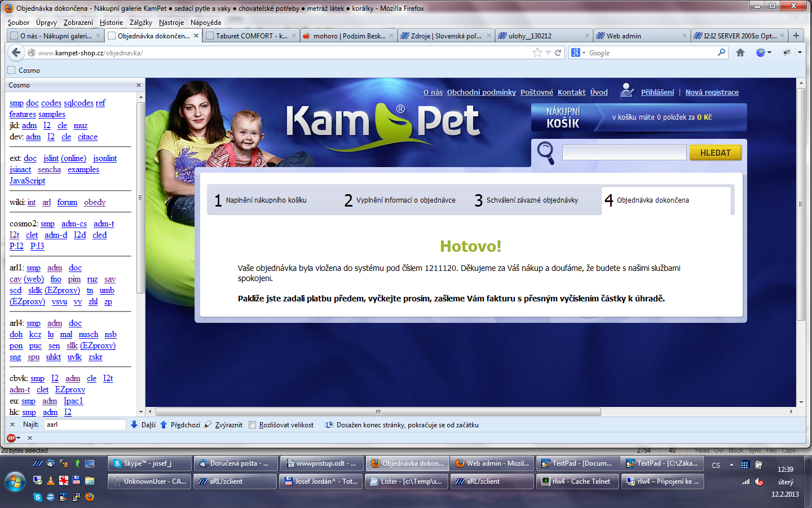
Task: Click the Zvýraznit highlighter in the find bar
Action: [208, 424]
